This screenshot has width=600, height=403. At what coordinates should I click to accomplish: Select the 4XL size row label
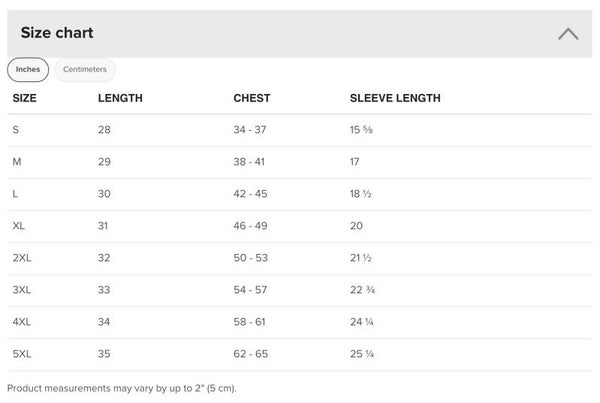(x=22, y=322)
